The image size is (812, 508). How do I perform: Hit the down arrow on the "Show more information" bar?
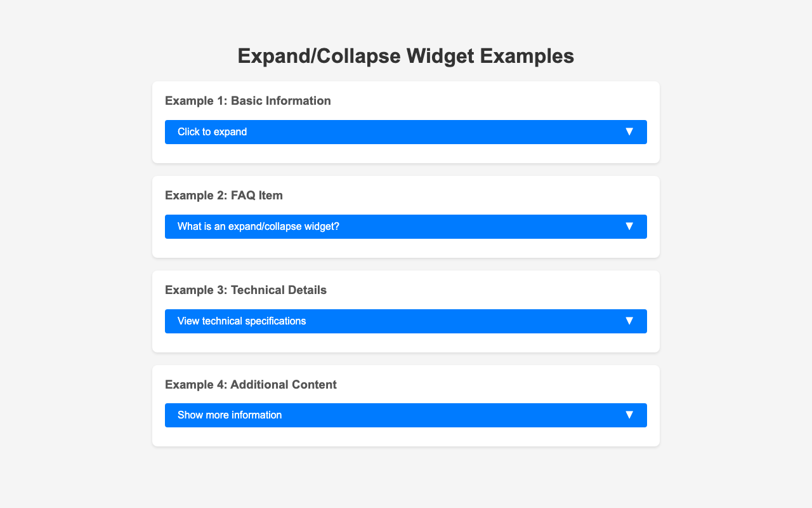pos(629,415)
